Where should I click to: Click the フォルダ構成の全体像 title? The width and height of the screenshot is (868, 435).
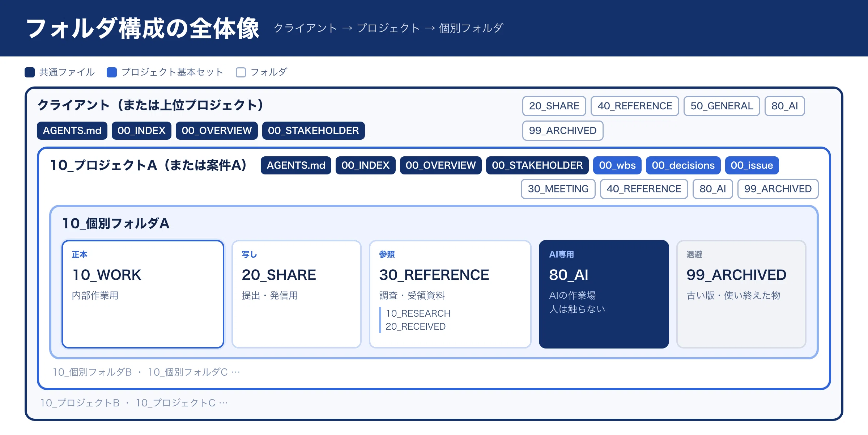(142, 28)
